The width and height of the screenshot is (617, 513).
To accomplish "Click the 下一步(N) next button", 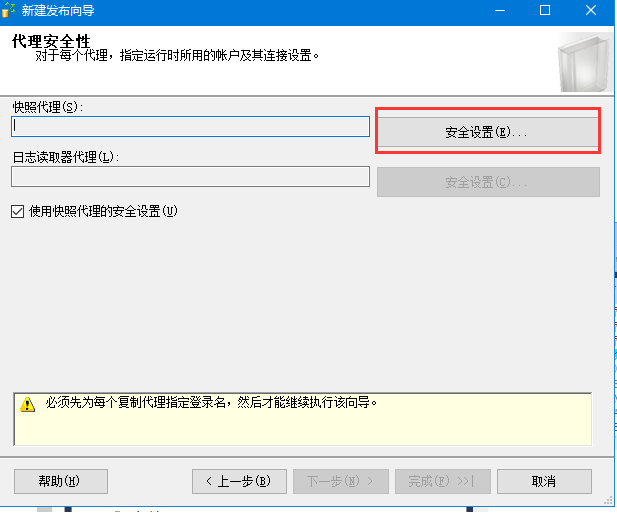I will 341,481.
